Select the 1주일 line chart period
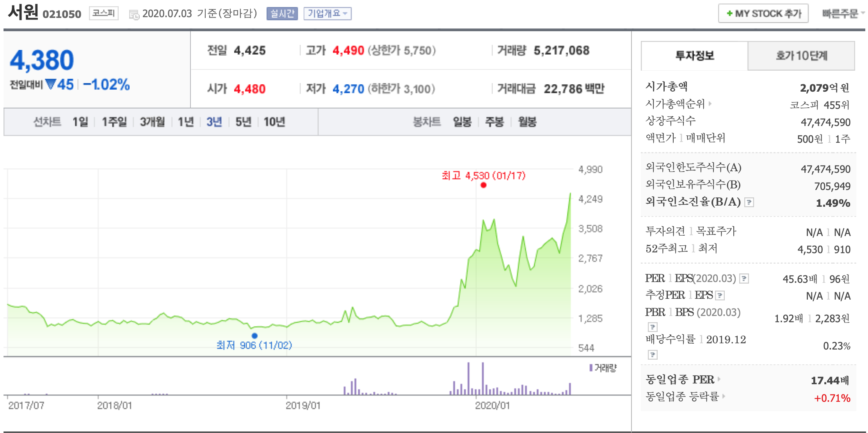The width and height of the screenshot is (868, 433). pos(114,122)
